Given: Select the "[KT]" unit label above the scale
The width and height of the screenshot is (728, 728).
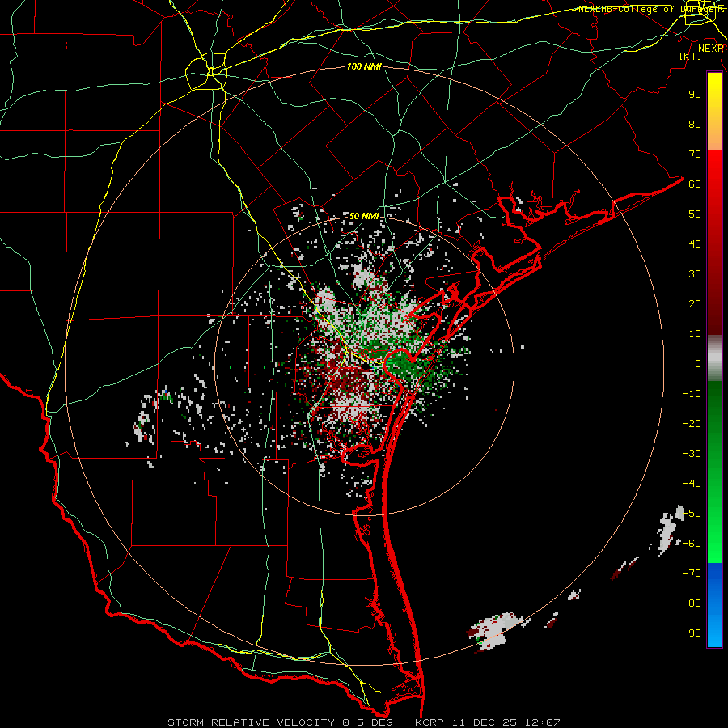Looking at the screenshot, I should click(x=691, y=56).
